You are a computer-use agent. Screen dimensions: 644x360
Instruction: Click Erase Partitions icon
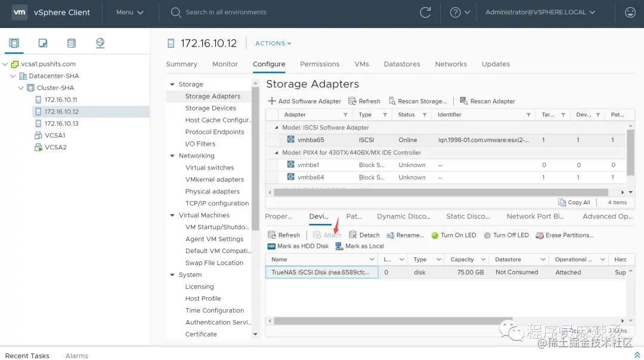540,235
